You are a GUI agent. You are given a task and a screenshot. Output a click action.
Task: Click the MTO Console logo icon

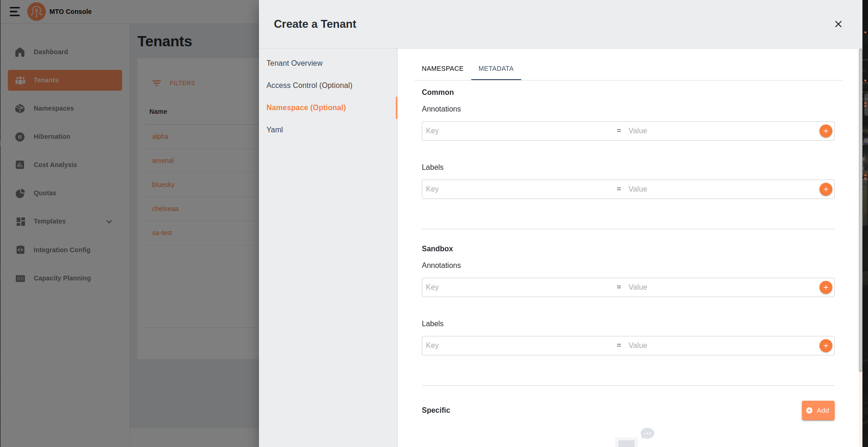pos(36,12)
